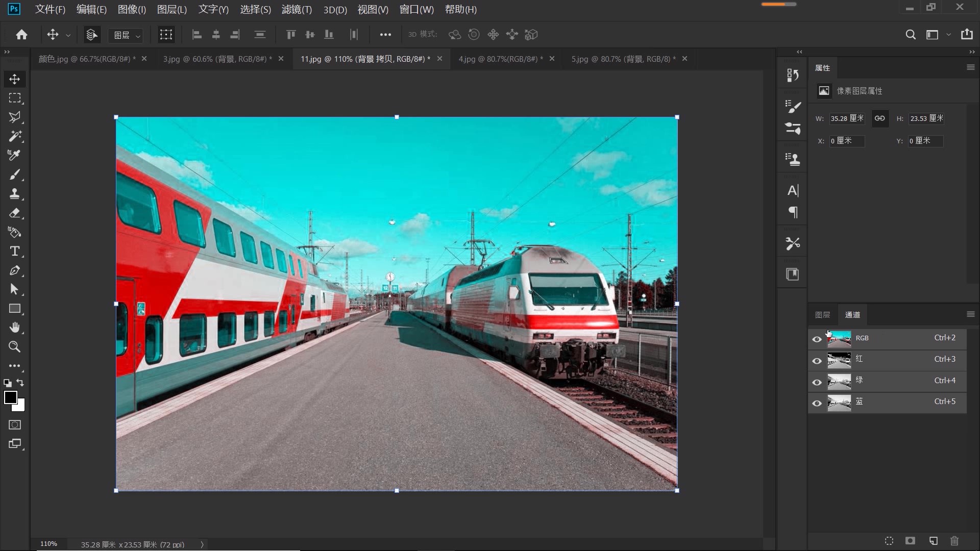Select the Eraser tool
The height and width of the screenshot is (551, 980).
coord(15,213)
